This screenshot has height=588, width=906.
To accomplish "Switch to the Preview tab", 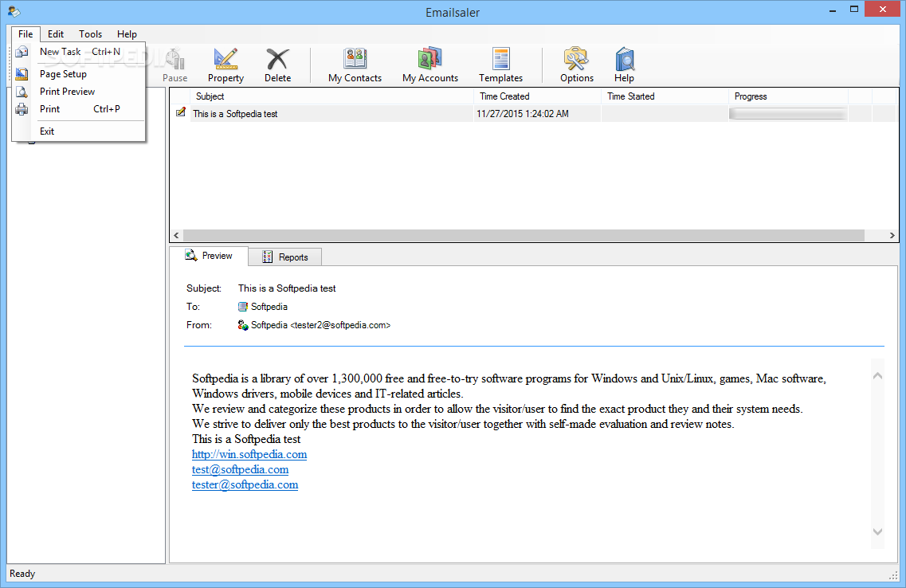I will point(209,255).
